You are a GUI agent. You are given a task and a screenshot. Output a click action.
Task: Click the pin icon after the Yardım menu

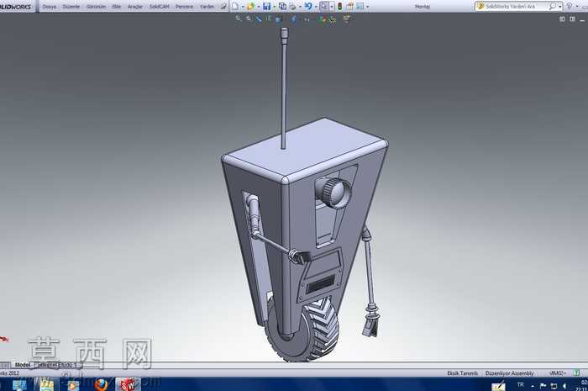pos(223,7)
